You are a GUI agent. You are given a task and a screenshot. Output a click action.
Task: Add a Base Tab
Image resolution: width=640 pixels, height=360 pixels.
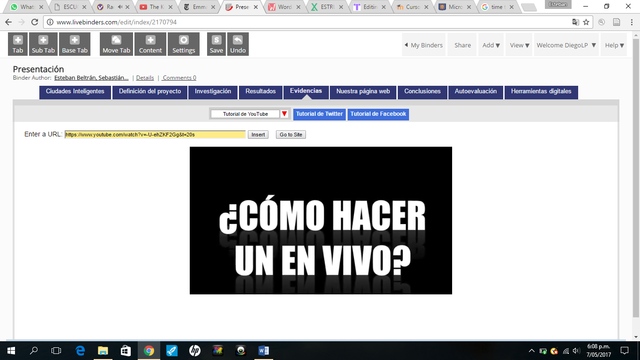pyautogui.click(x=75, y=44)
